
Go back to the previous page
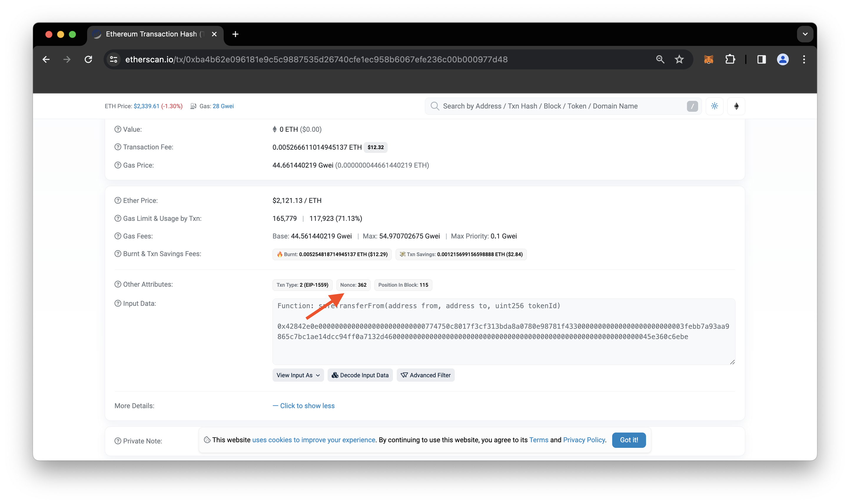(46, 59)
